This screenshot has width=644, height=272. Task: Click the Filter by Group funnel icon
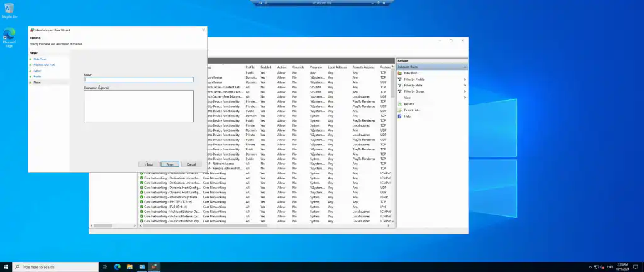point(399,91)
